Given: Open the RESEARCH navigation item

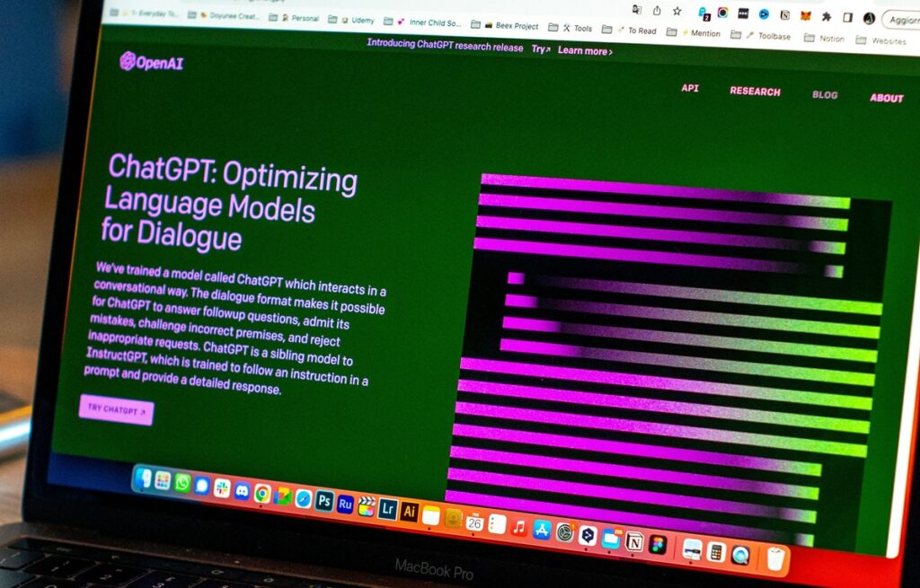Looking at the screenshot, I should [755, 92].
